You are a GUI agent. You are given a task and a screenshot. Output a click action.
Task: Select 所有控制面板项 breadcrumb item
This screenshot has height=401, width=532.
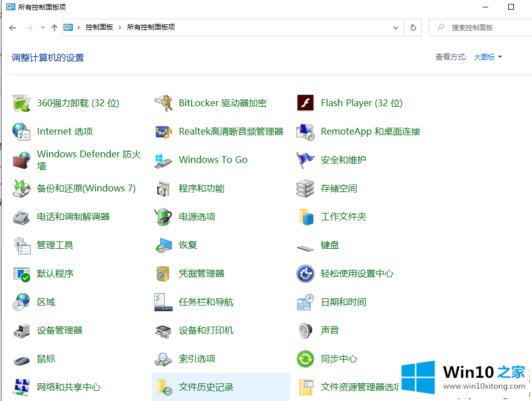pyautogui.click(x=151, y=27)
